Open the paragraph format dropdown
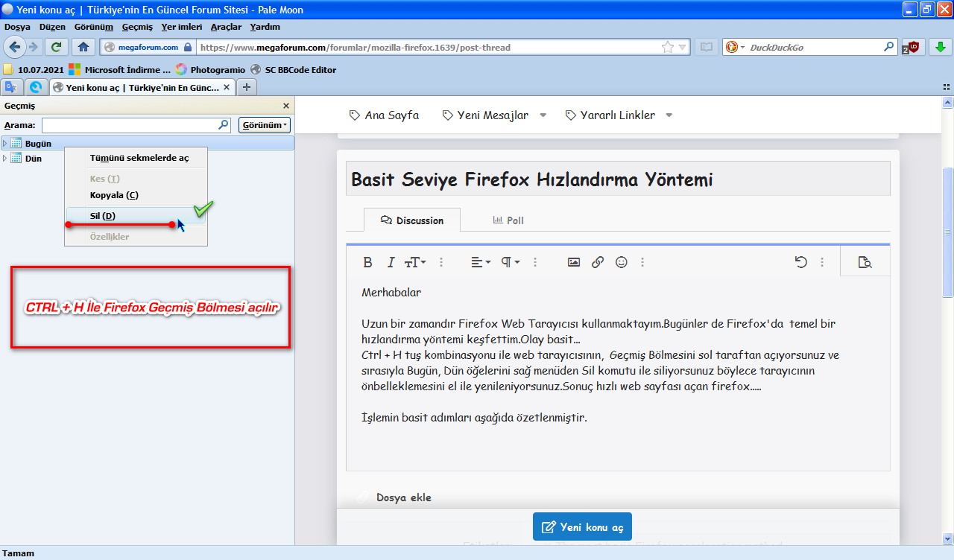 coord(510,262)
